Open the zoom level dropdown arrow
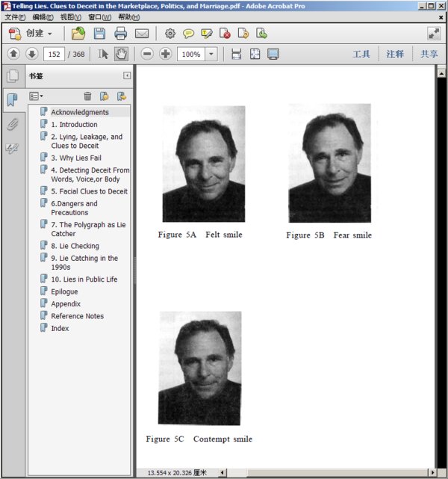This screenshot has width=448, height=479. click(211, 54)
